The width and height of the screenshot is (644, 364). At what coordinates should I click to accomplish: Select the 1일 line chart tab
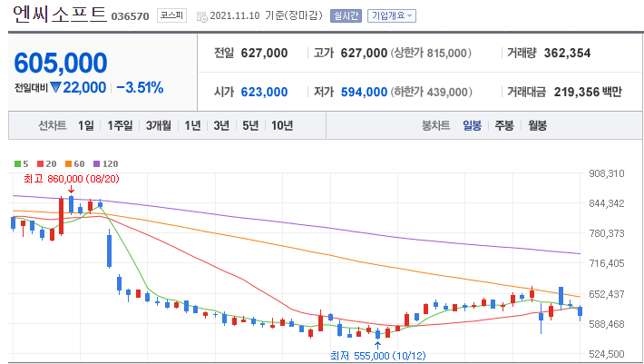click(x=86, y=125)
